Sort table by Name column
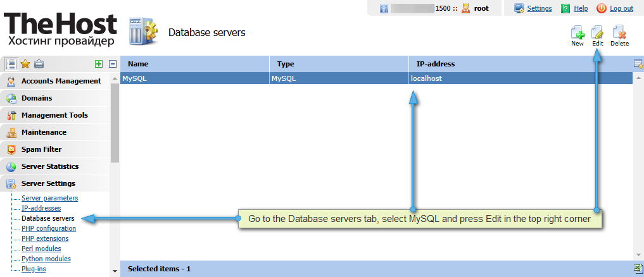 click(195, 64)
